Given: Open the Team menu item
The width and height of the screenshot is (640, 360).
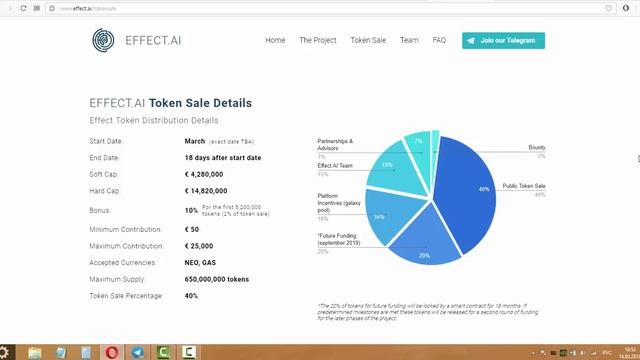Looking at the screenshot, I should pyautogui.click(x=409, y=40).
